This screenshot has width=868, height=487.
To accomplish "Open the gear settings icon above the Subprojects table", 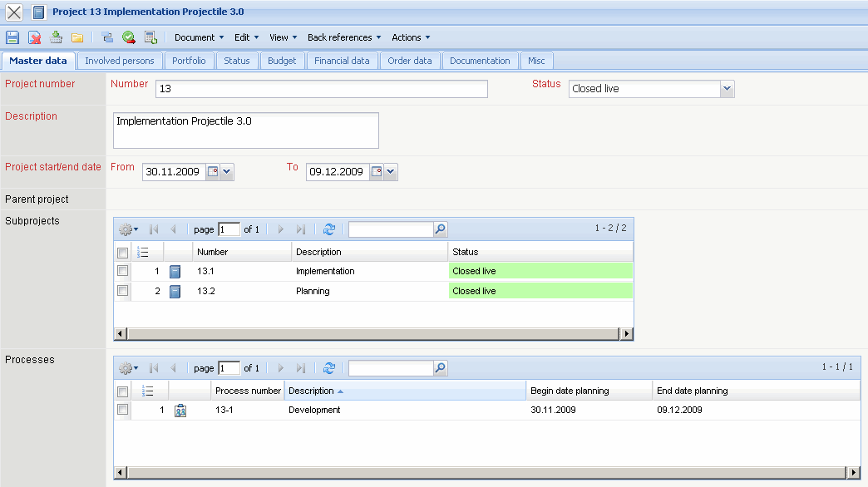I will tap(127, 229).
